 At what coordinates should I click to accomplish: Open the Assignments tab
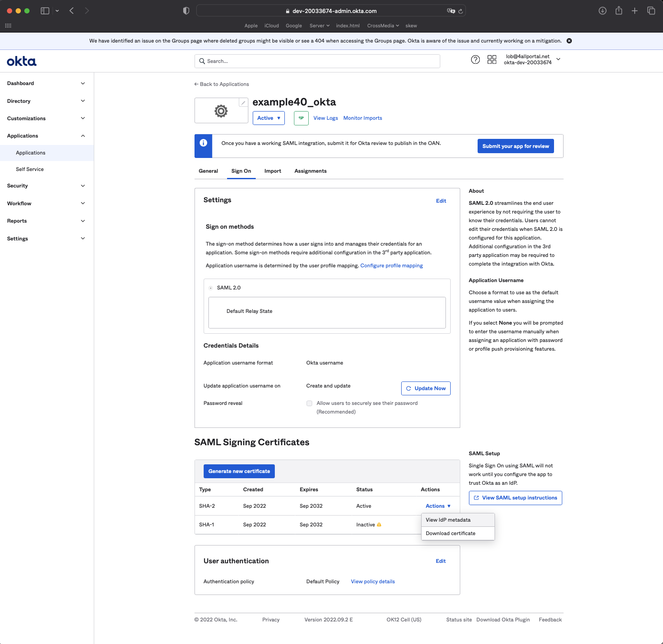310,171
